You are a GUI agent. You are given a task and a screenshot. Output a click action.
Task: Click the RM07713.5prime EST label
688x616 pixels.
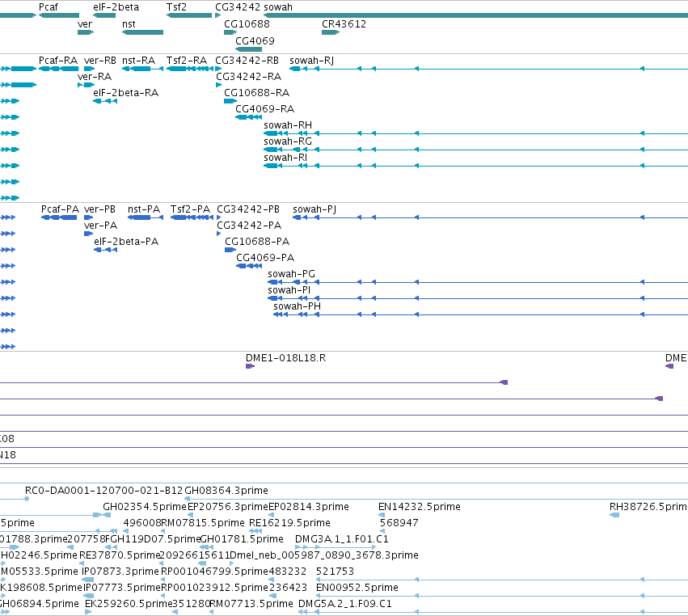[x=251, y=604]
